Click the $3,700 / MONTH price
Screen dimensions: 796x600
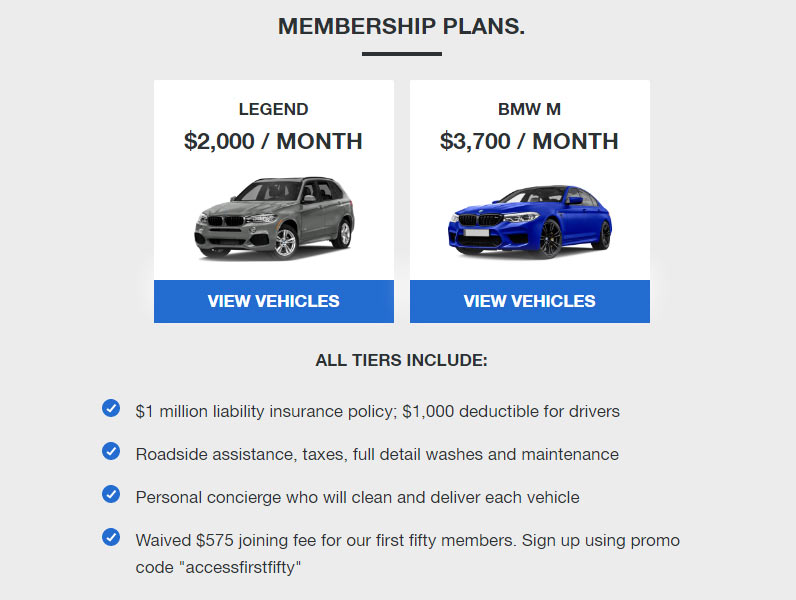click(x=529, y=141)
